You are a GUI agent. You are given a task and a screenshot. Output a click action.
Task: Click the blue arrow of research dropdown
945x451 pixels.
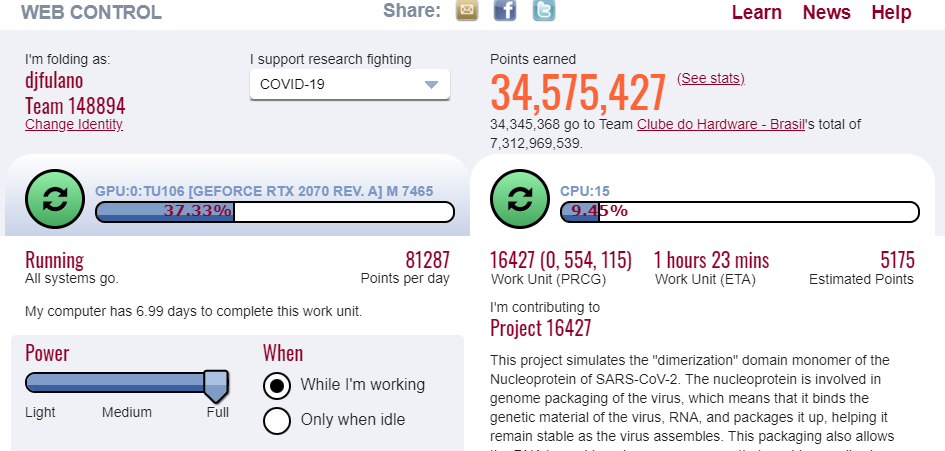click(432, 84)
